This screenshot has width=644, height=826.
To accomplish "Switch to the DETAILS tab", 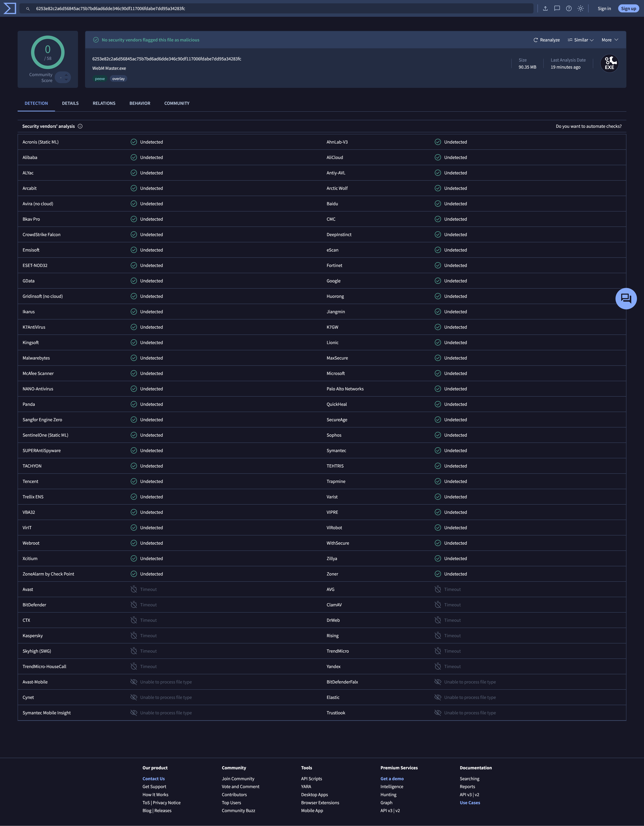I will pos(70,103).
